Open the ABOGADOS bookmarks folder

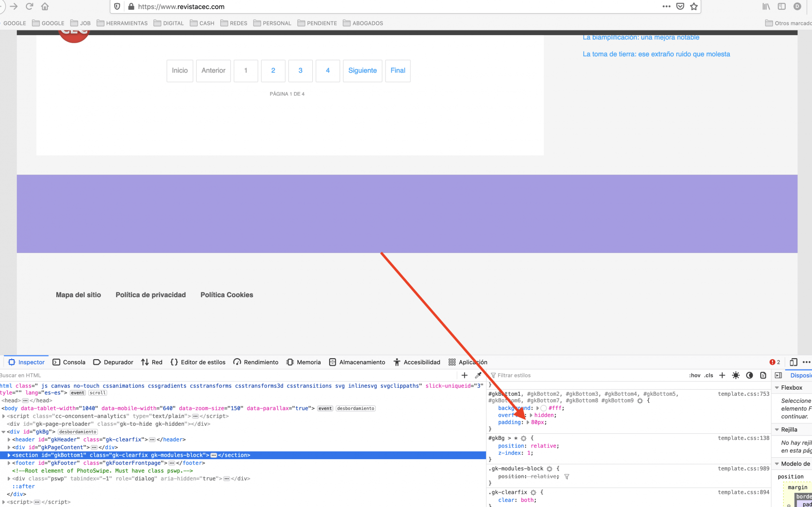coord(363,23)
